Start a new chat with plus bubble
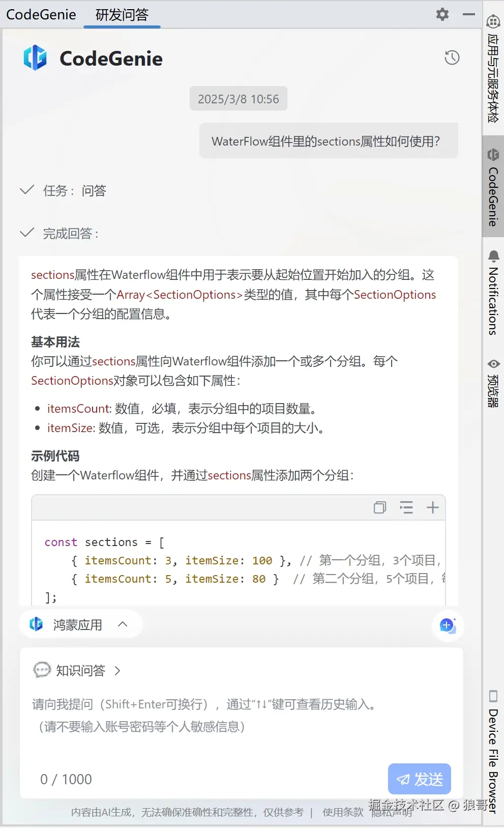504x828 pixels. pyautogui.click(x=448, y=625)
